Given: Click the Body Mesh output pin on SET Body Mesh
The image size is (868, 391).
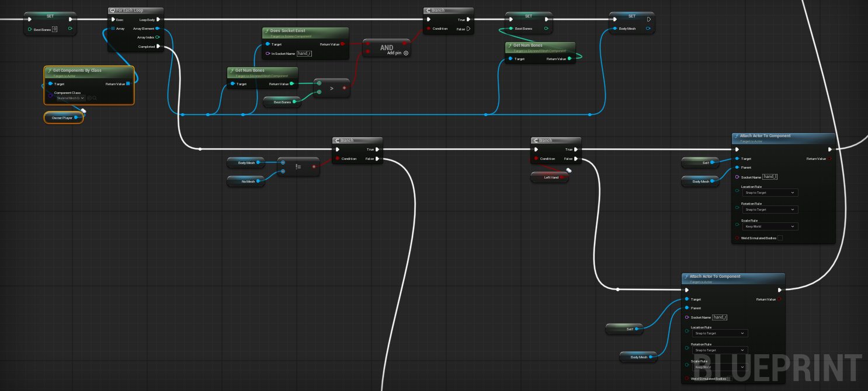Looking at the screenshot, I should 648,28.
